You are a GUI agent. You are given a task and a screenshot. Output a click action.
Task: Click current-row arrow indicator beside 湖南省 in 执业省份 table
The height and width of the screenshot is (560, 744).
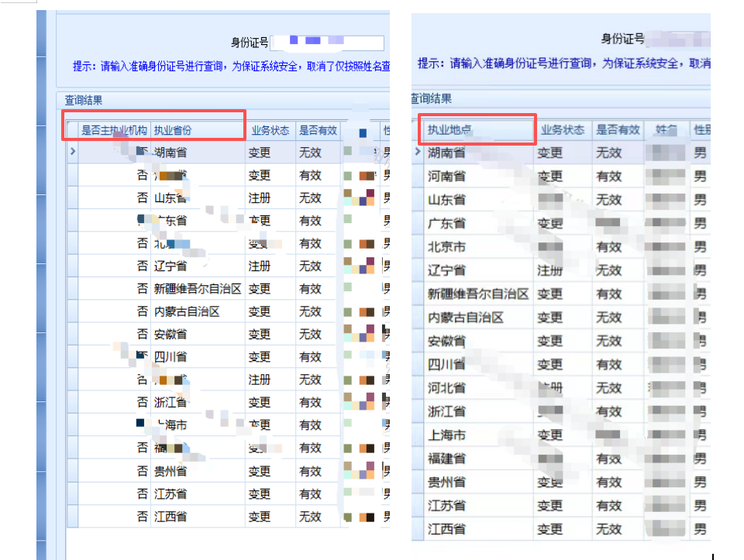73,152
